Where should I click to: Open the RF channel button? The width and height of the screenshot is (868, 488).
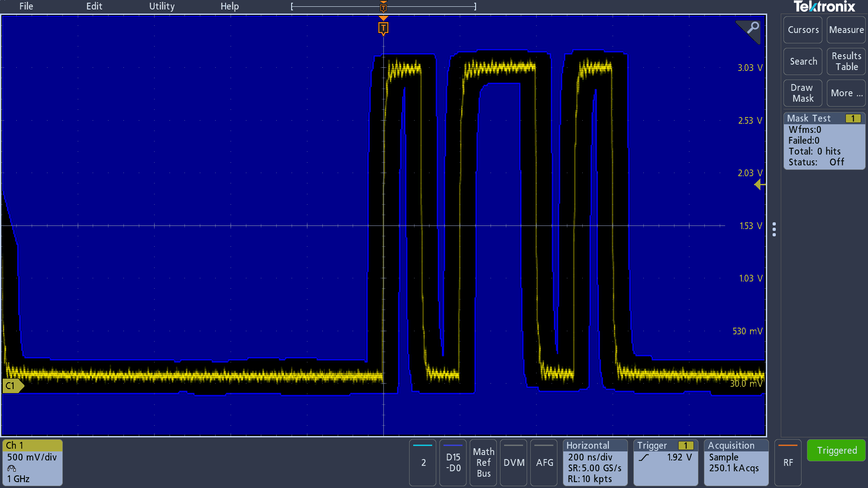(788, 462)
